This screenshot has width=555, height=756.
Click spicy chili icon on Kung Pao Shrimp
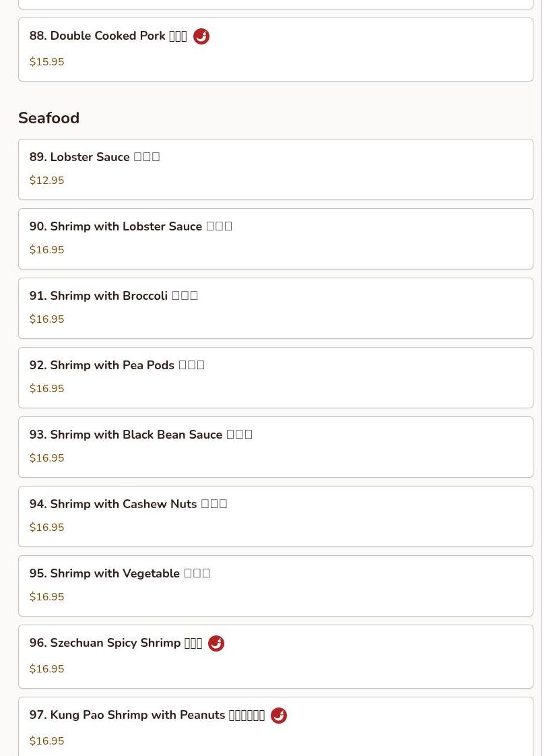(x=278, y=716)
